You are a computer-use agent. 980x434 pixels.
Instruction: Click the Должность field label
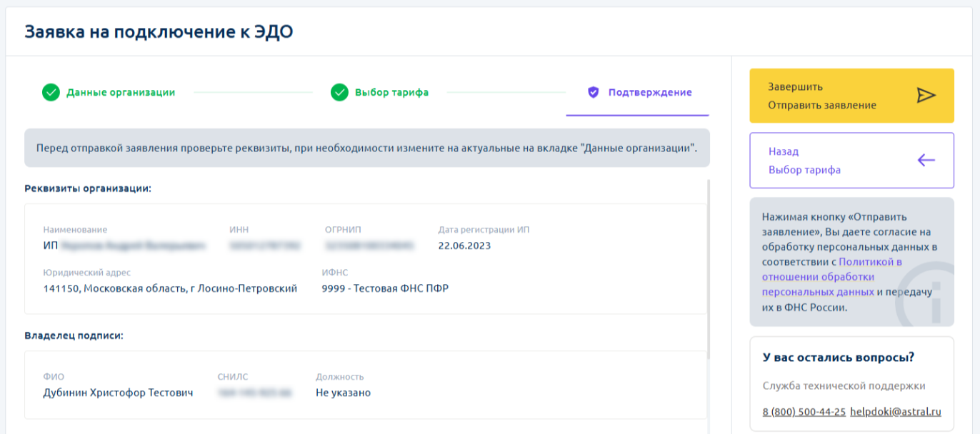(339, 377)
